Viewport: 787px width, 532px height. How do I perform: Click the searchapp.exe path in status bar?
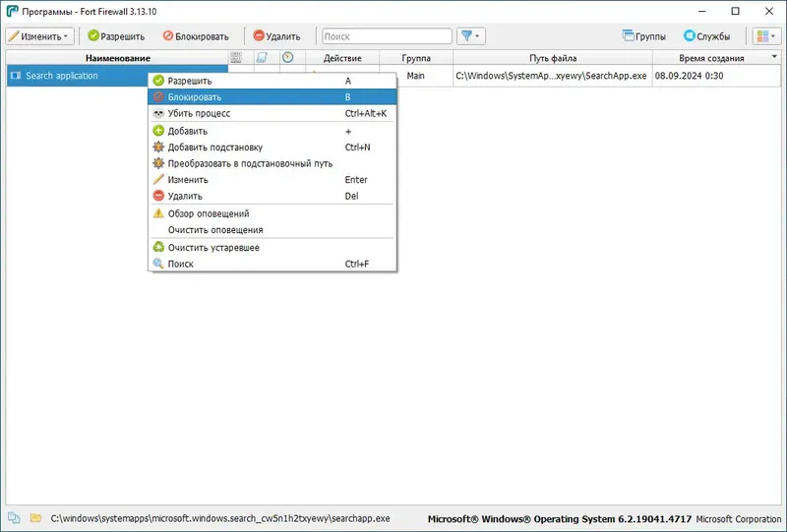[x=220, y=518]
